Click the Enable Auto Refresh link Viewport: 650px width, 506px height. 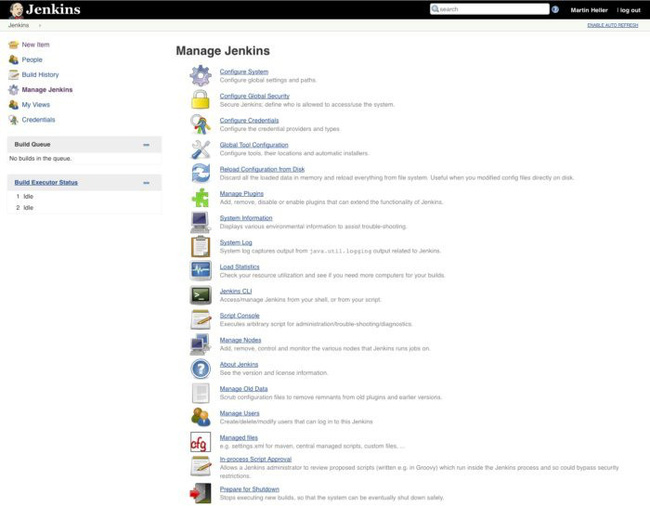613,25
